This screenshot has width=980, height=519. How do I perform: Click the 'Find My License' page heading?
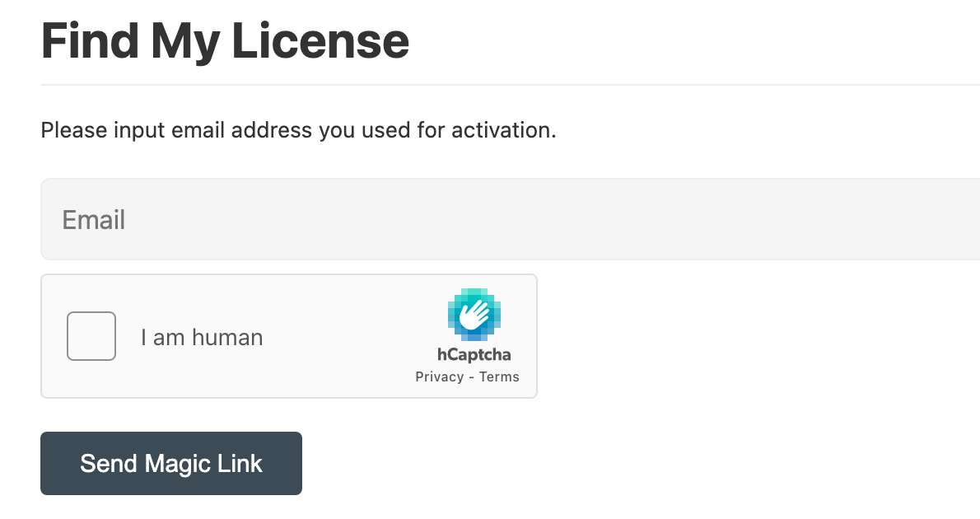tap(224, 40)
